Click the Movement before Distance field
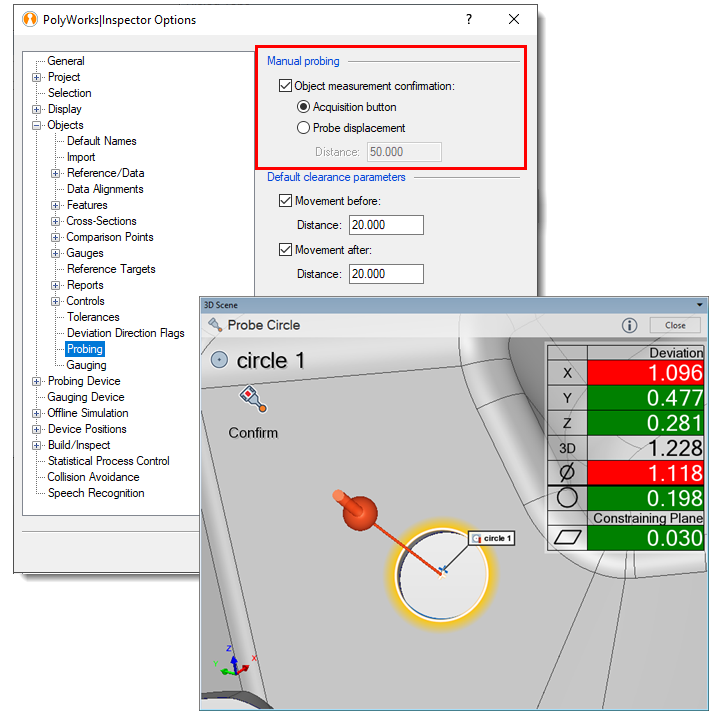Viewport: 725px width, 718px height. pos(386,225)
